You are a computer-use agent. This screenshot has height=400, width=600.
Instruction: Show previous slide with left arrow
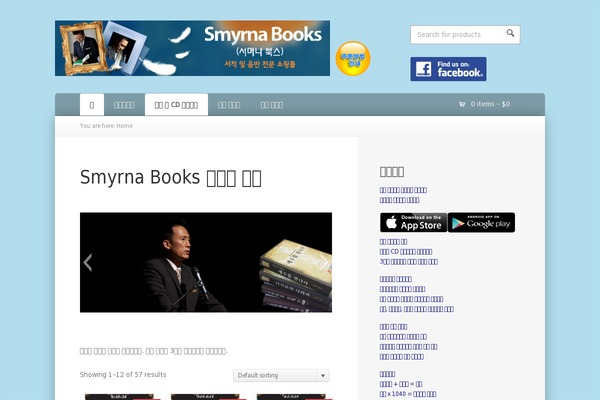88,263
